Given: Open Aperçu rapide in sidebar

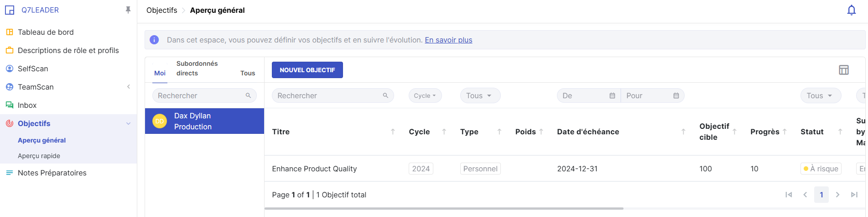Looking at the screenshot, I should tap(39, 156).
